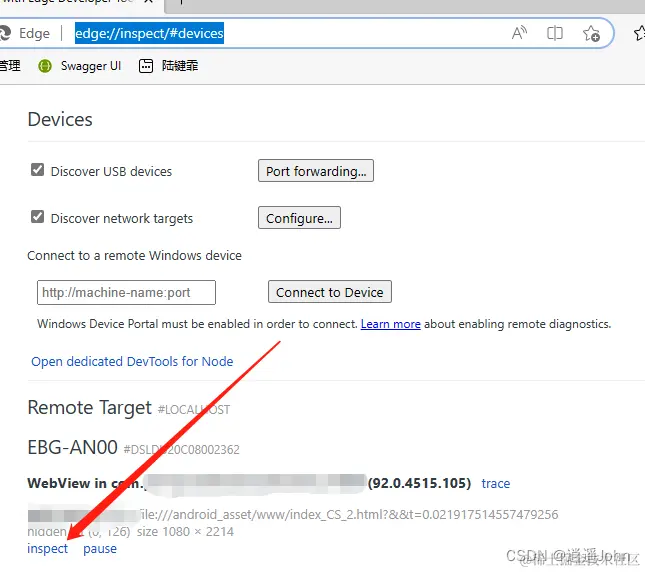Click the Read aloud icon in address bar

coord(519,33)
